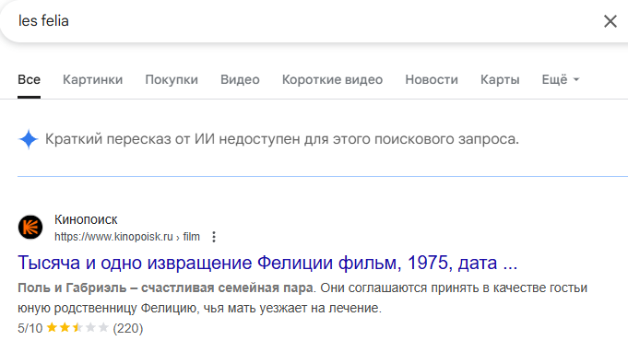Click the blue AI sparkle icon
Image resolution: width=628 pixels, height=364 pixels.
(x=29, y=139)
